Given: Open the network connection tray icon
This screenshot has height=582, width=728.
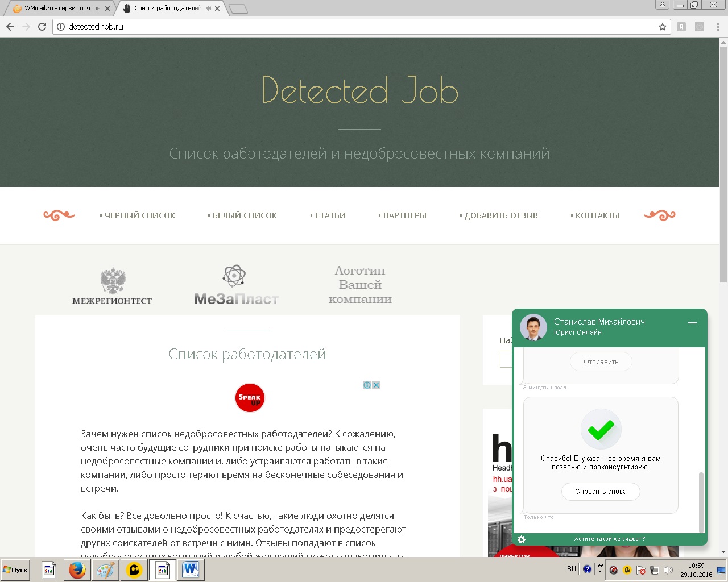Looking at the screenshot, I should (x=655, y=570).
